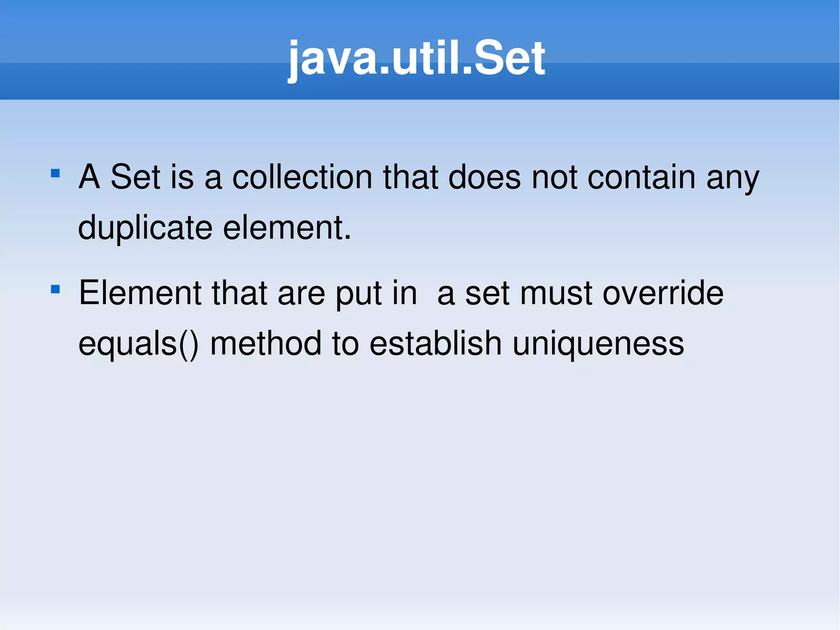Click the word 'uniqueness' in second bullet
Image resolution: width=840 pixels, height=630 pixels.
pos(598,344)
